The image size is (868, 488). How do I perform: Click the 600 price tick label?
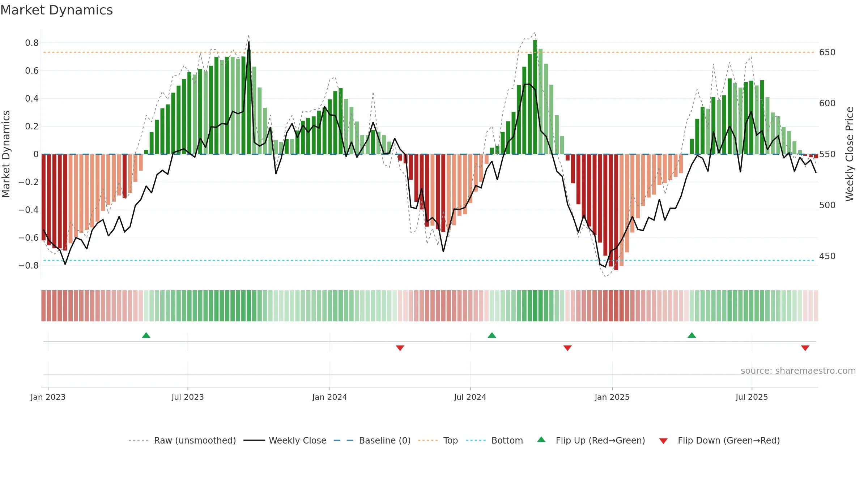point(827,103)
